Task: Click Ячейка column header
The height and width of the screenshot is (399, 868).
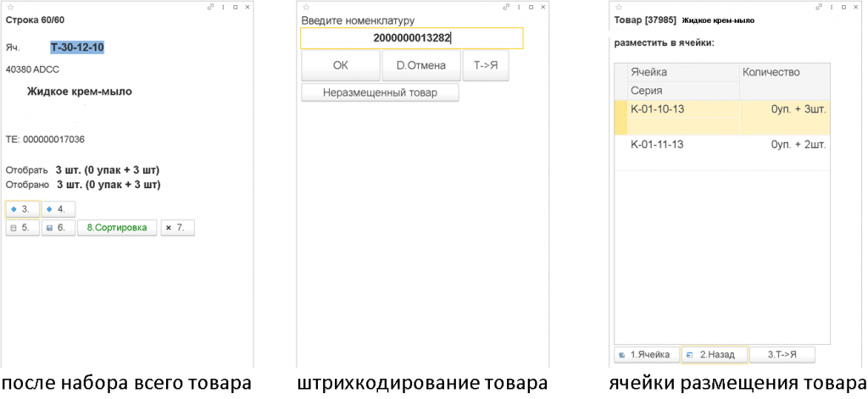Action: (x=683, y=73)
